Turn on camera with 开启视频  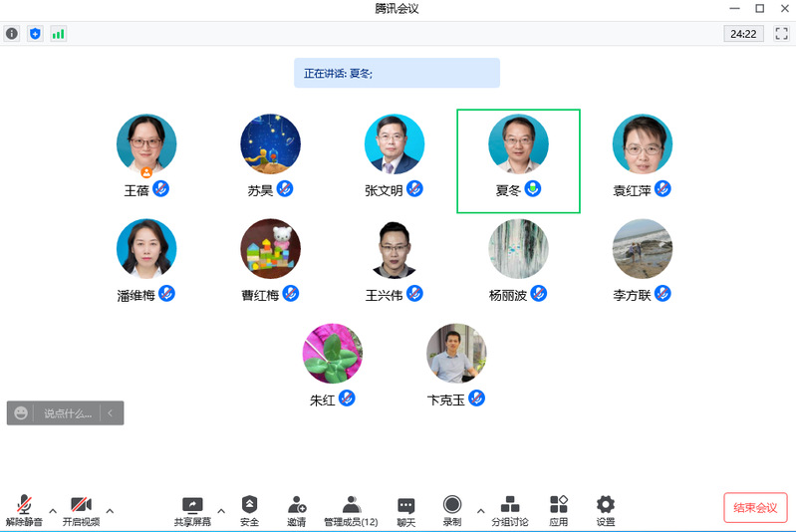(x=82, y=510)
